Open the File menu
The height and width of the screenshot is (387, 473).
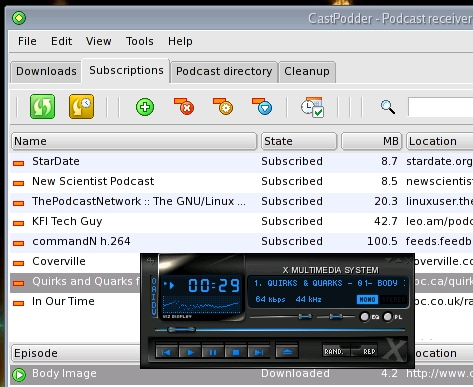[27, 41]
